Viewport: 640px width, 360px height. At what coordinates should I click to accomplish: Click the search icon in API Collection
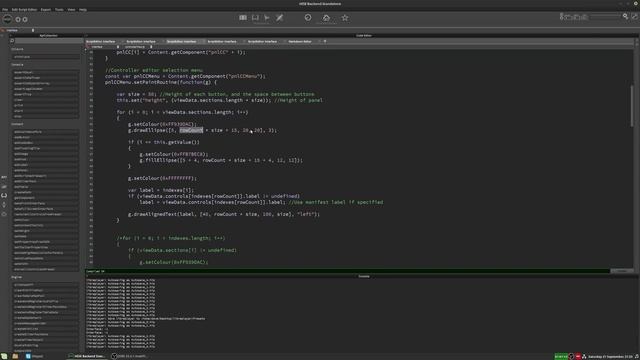click(x=12, y=41)
